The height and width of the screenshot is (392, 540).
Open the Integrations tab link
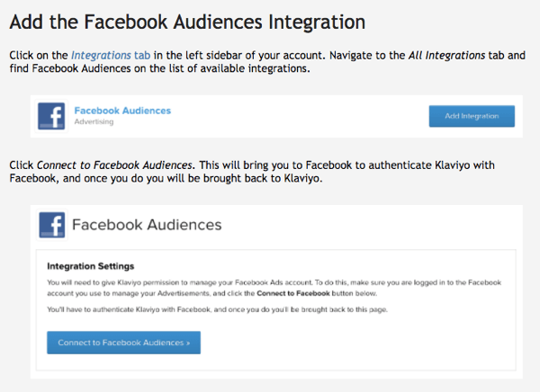[x=111, y=56]
